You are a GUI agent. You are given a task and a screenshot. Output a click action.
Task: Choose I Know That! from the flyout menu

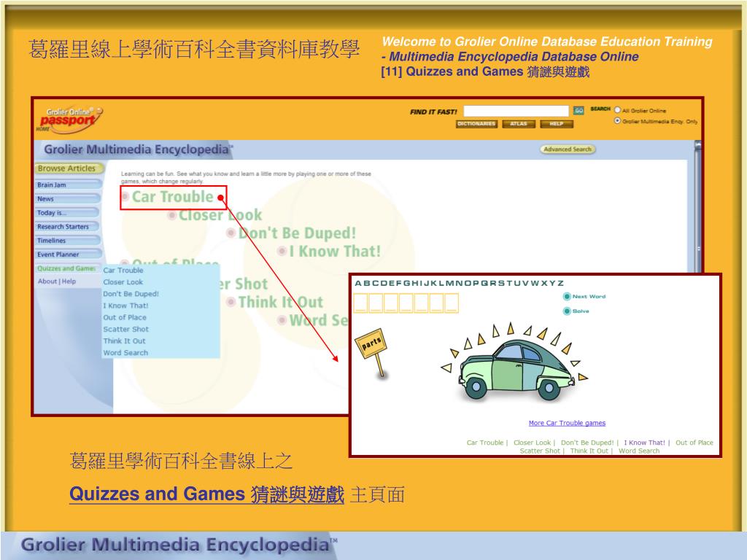[x=125, y=306]
